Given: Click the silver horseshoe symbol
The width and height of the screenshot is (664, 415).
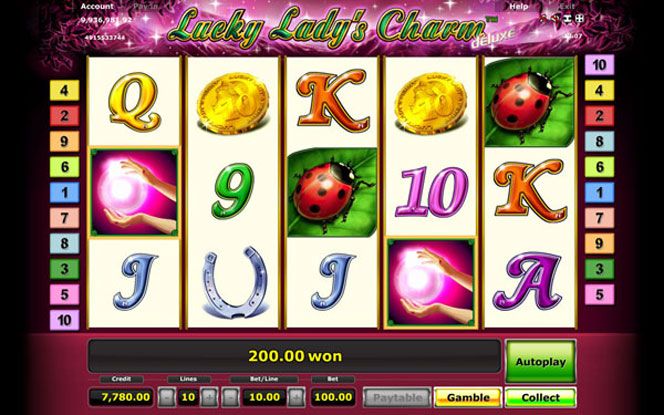Looking at the screenshot, I should pos(234,282).
